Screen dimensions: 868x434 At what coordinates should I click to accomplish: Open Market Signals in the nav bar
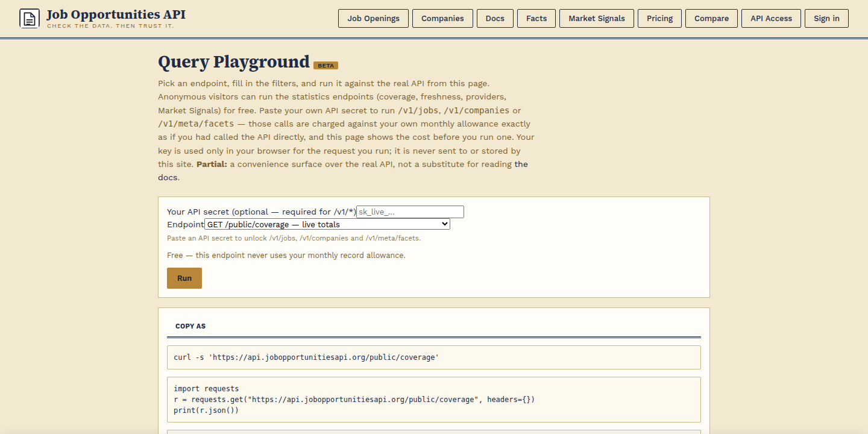click(x=597, y=18)
